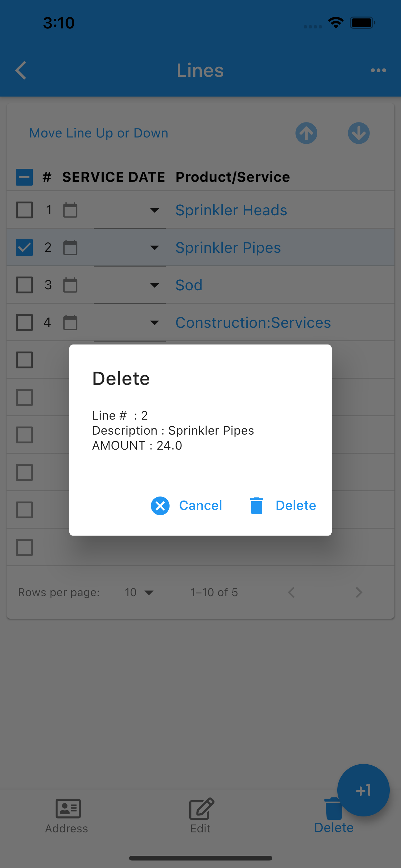401x868 pixels.
Task: Tap the back arrow in Lines header
Action: pos(21,70)
